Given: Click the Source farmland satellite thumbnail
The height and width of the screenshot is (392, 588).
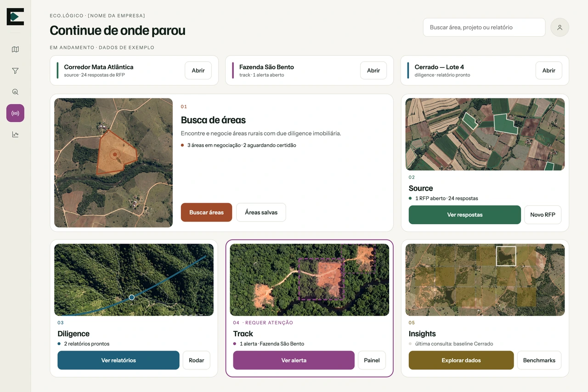Looking at the screenshot, I should pyautogui.click(x=485, y=134).
